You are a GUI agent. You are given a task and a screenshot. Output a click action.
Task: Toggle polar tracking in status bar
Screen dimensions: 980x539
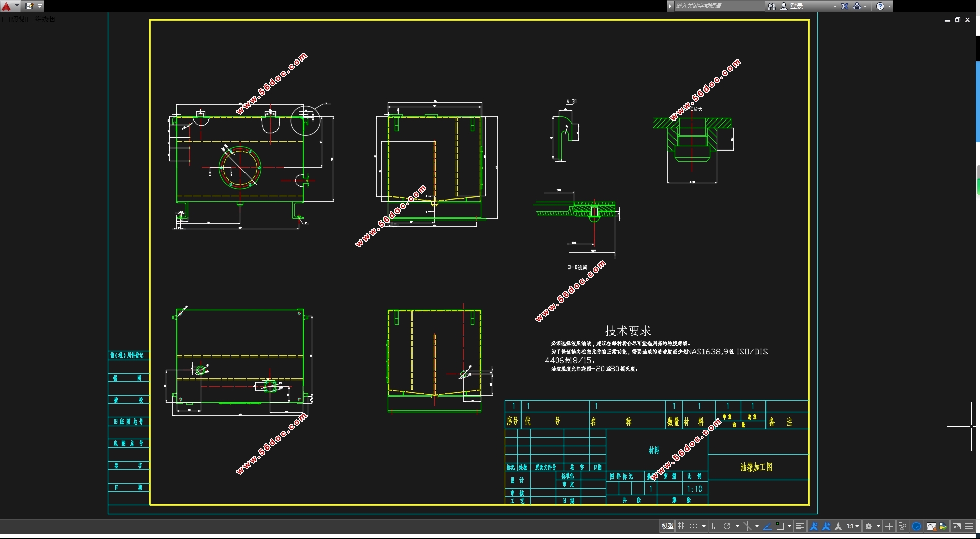pyautogui.click(x=727, y=526)
